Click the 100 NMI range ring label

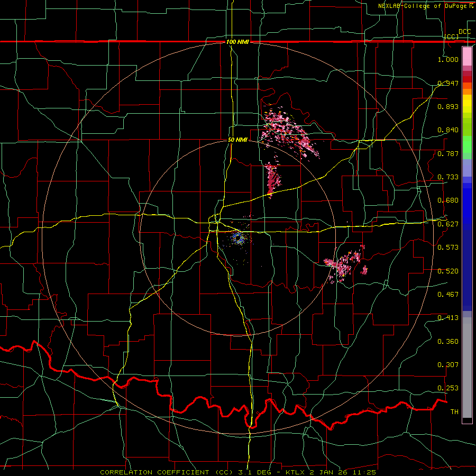pyautogui.click(x=237, y=42)
